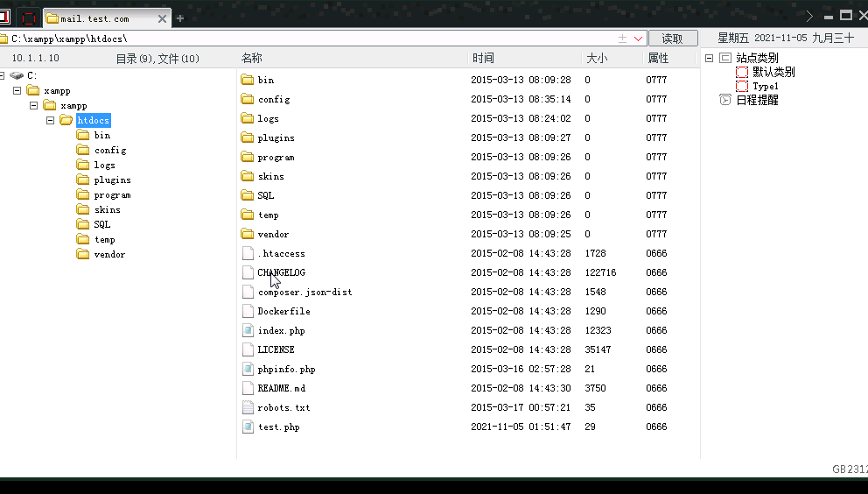Screen dimensions: 868x494
Task: Open 日程提醒 schedule reminder
Action: tap(757, 101)
